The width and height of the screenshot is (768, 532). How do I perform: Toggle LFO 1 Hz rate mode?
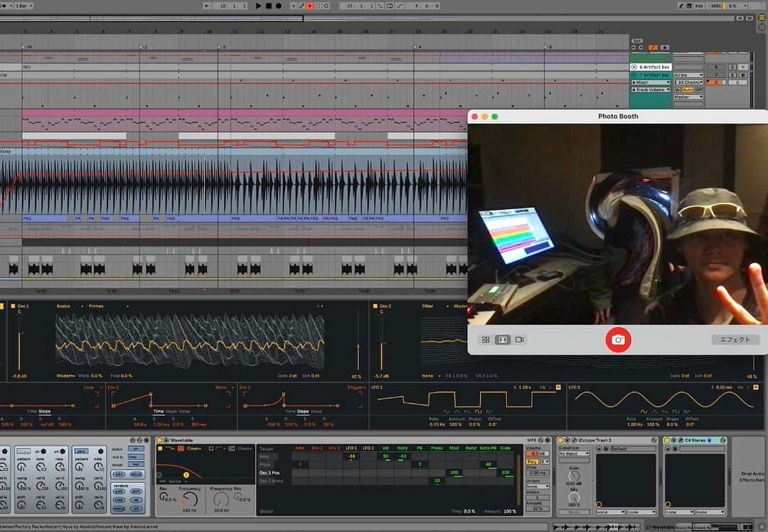point(542,387)
